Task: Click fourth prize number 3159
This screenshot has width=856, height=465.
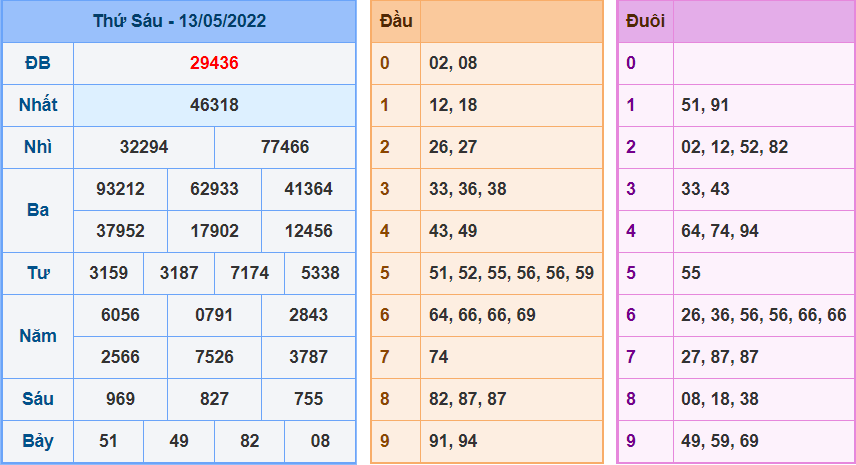Action: point(109,273)
